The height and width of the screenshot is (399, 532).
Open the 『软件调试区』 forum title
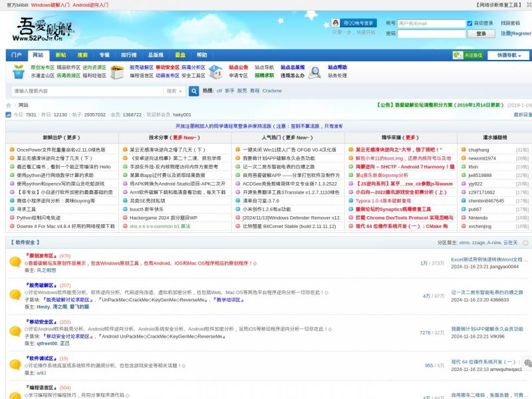pos(41,358)
